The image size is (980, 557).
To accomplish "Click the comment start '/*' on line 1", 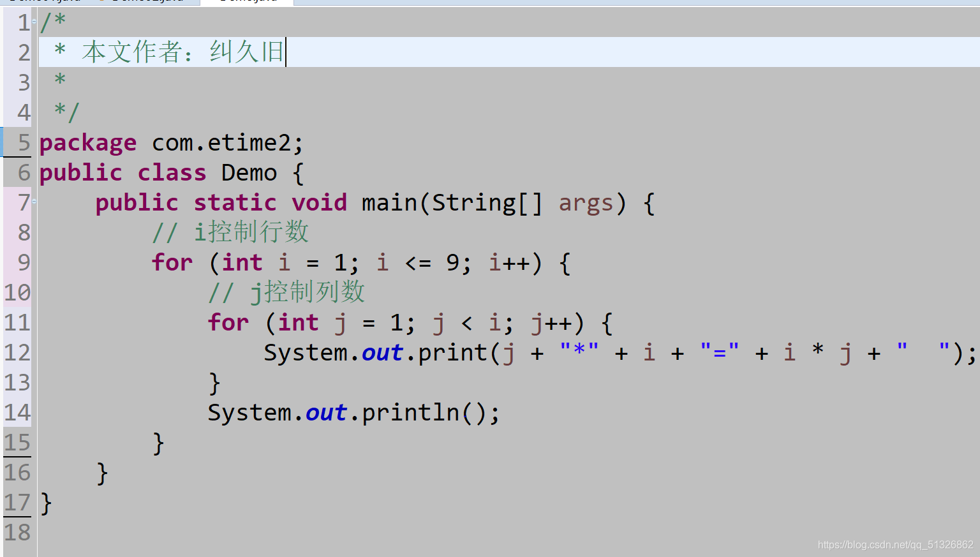I will 53,22.
